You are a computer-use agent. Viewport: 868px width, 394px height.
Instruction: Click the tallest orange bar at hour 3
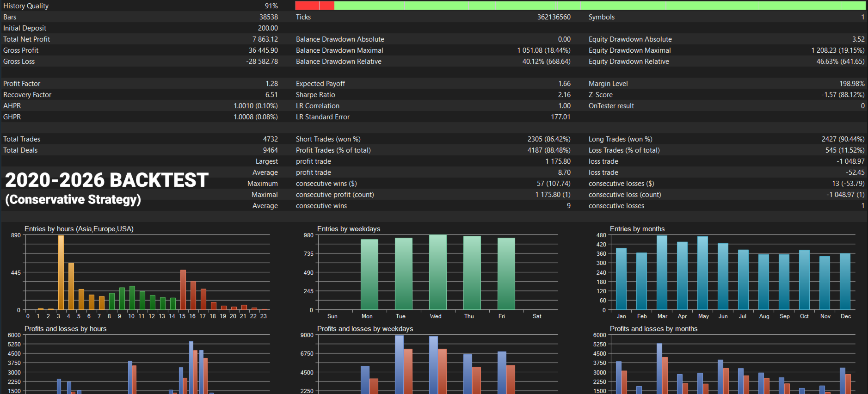coord(61,272)
